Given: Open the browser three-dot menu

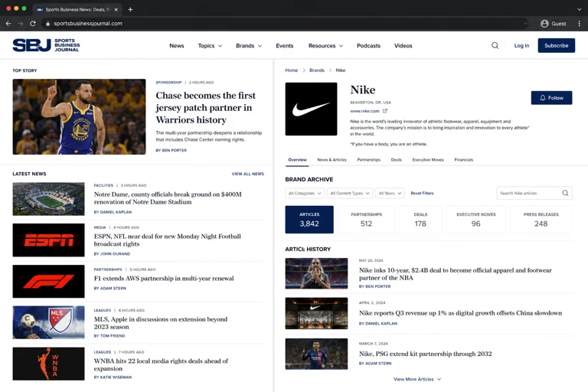Looking at the screenshot, I should coord(580,24).
